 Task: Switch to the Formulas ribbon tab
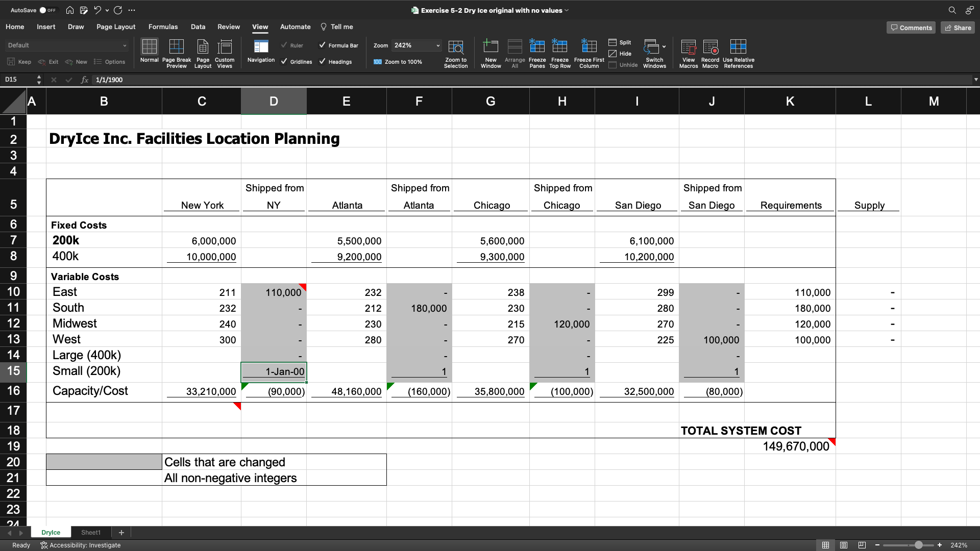coord(163,27)
